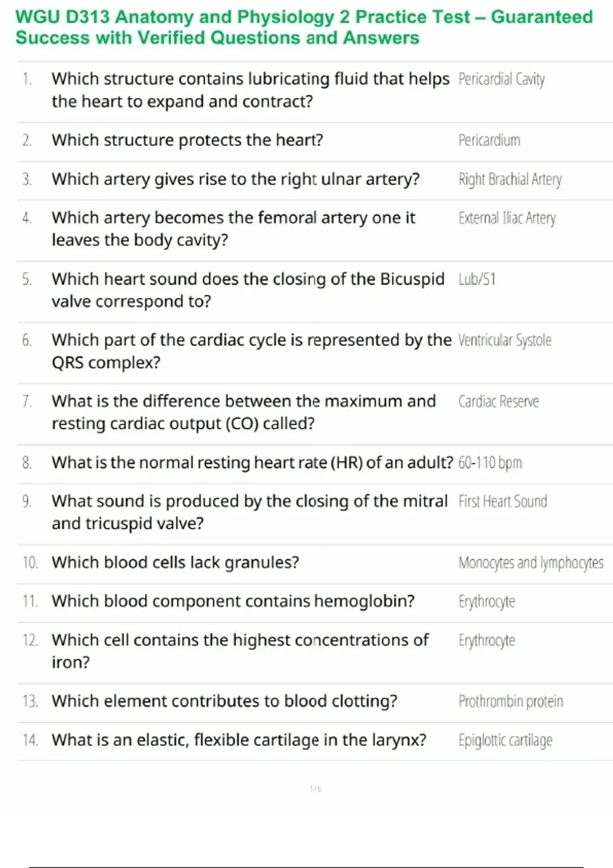This screenshot has height=868, width=613.
Task: Select the answer "Pericardial Cavity"
Action: (x=501, y=79)
